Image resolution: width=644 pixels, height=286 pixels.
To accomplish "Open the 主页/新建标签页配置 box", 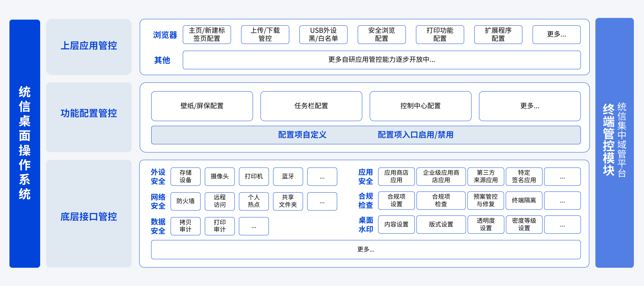I will point(207,34).
